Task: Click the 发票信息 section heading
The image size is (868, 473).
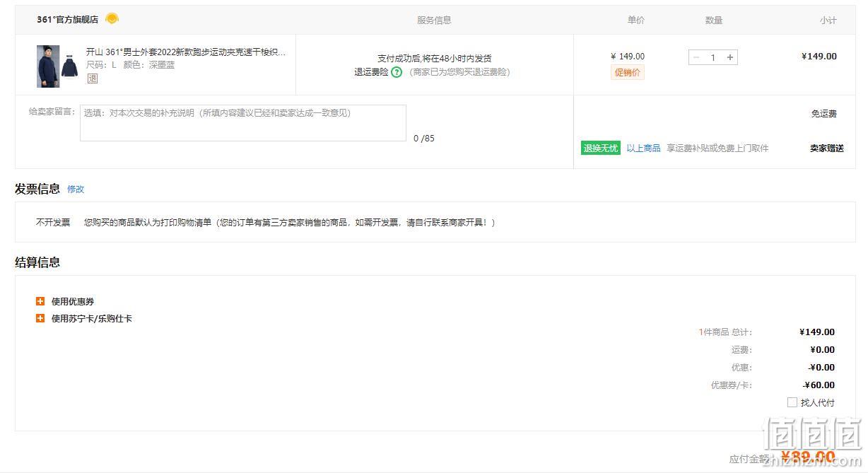Action: point(37,189)
